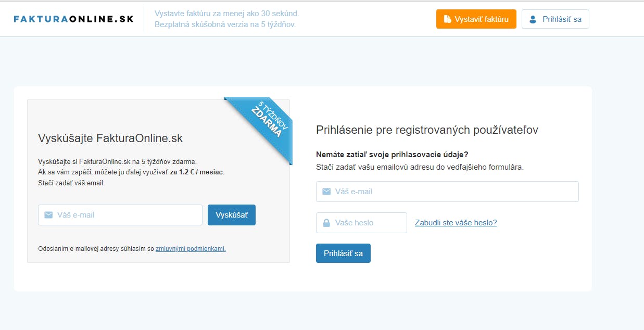Click the price text za 1.2 € / mesiac
Screen dimensions: 644x330
pos(197,172)
